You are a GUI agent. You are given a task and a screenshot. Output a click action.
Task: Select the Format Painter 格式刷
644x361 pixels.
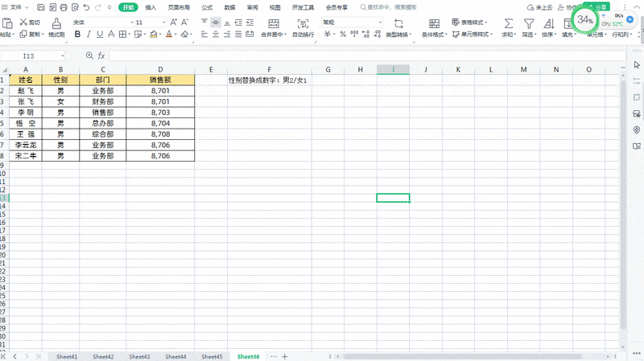tap(56, 27)
